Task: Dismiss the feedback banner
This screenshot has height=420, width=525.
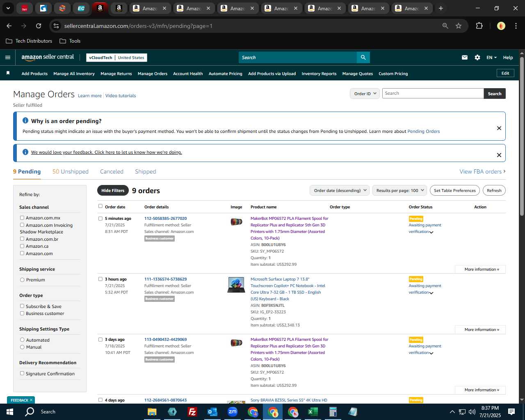Action: pyautogui.click(x=499, y=155)
